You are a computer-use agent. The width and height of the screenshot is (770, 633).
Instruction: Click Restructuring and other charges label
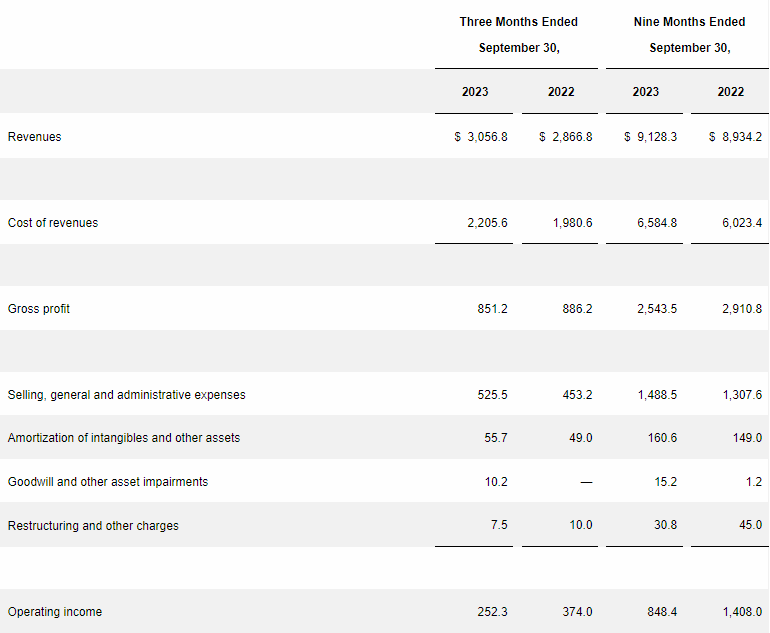[93, 526]
